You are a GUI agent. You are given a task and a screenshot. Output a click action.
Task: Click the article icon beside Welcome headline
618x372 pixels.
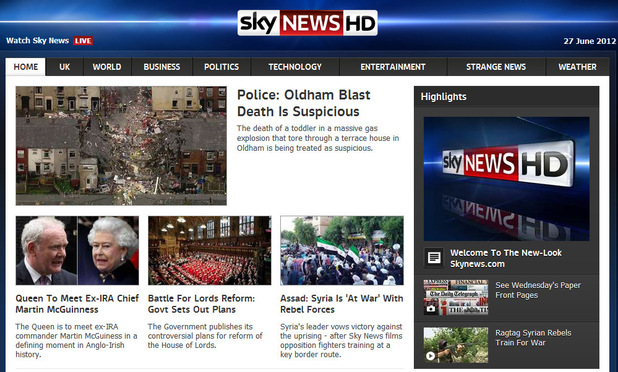click(434, 258)
